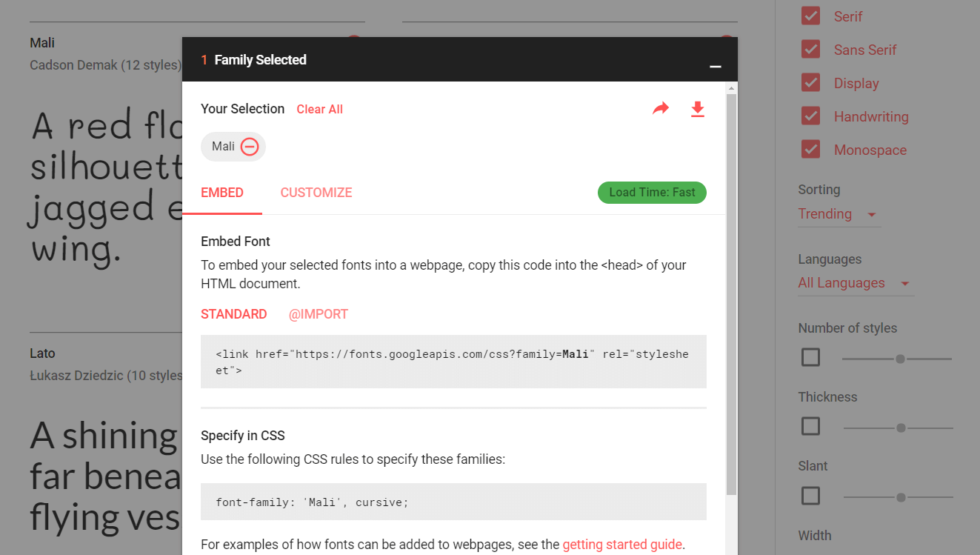This screenshot has height=555, width=980.
Task: Enable the Thickness filter checkbox
Action: click(810, 427)
